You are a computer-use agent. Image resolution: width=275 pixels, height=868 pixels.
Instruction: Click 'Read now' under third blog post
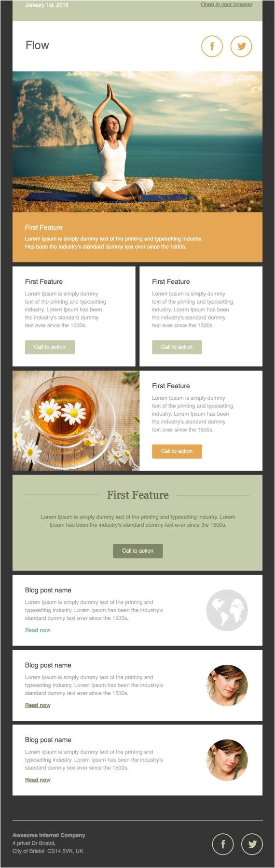[38, 780]
